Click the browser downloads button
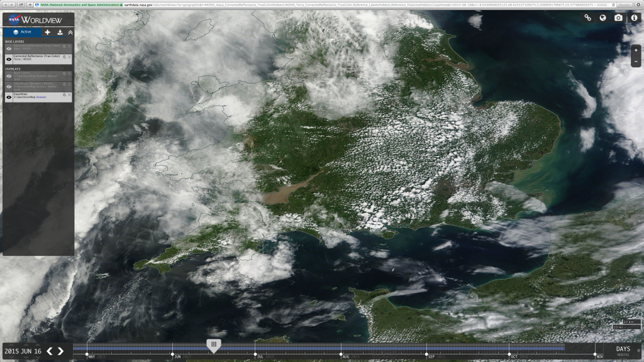Image resolution: width=644 pixels, height=362 pixels. [639, 4]
